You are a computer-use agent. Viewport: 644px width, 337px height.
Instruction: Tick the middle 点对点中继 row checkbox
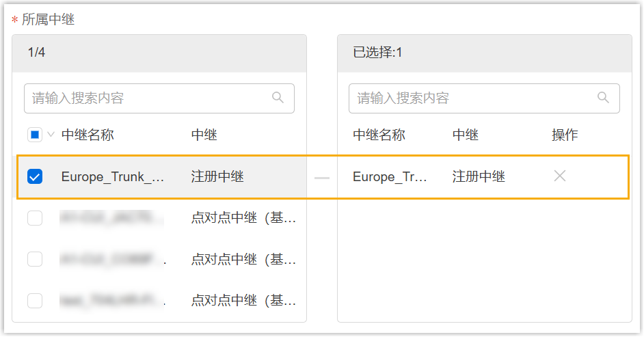tap(35, 259)
